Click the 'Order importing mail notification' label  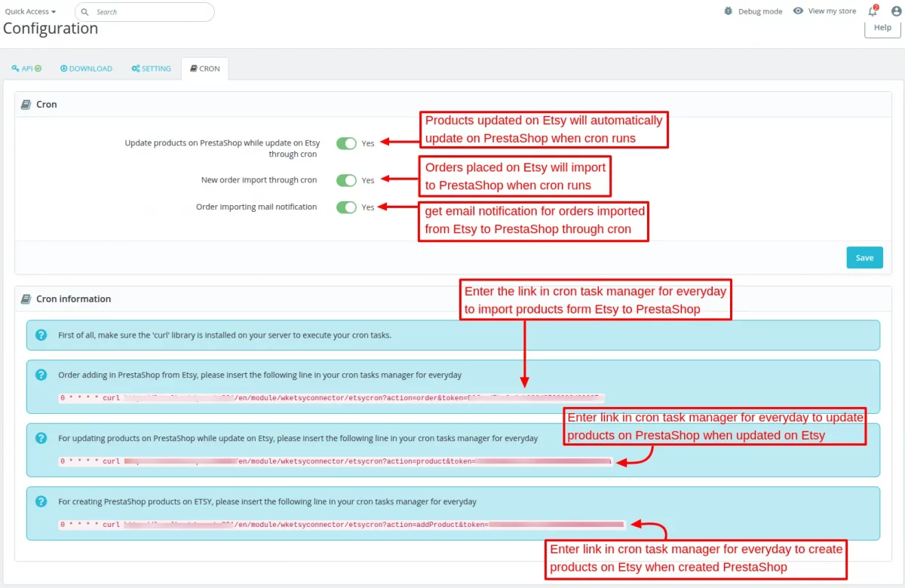(x=256, y=207)
